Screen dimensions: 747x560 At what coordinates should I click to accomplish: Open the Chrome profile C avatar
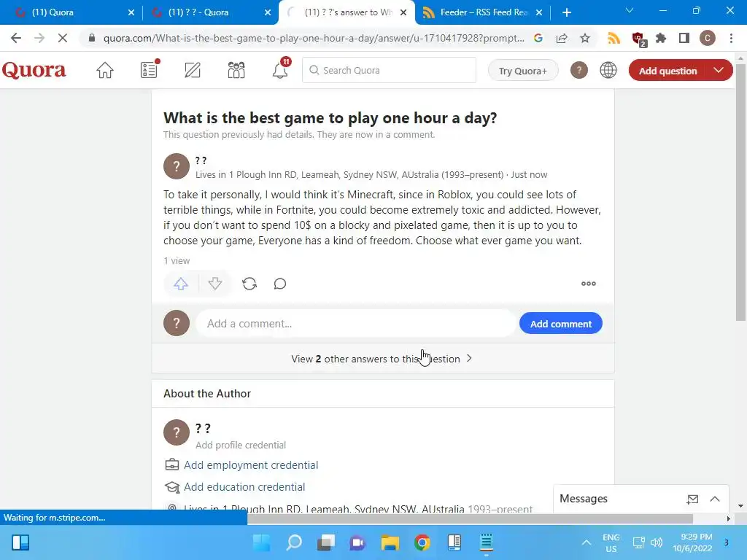click(708, 38)
